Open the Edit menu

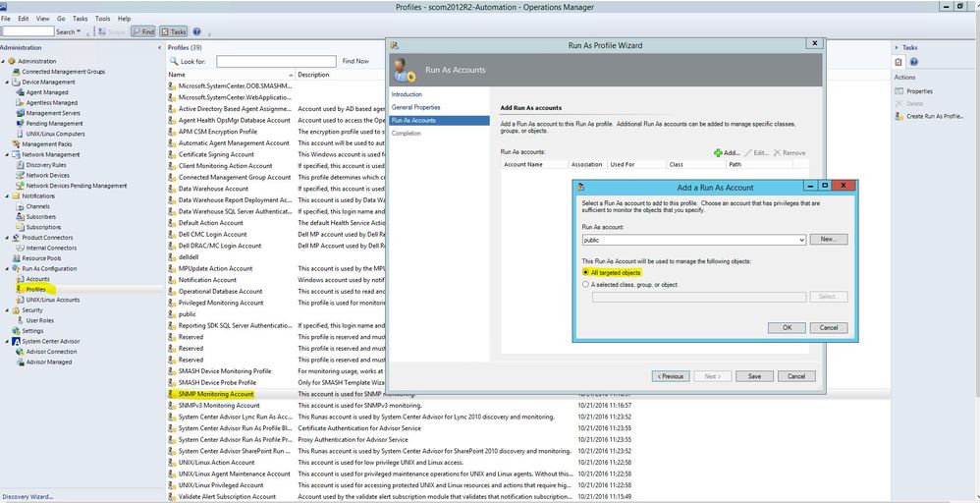(x=24, y=19)
